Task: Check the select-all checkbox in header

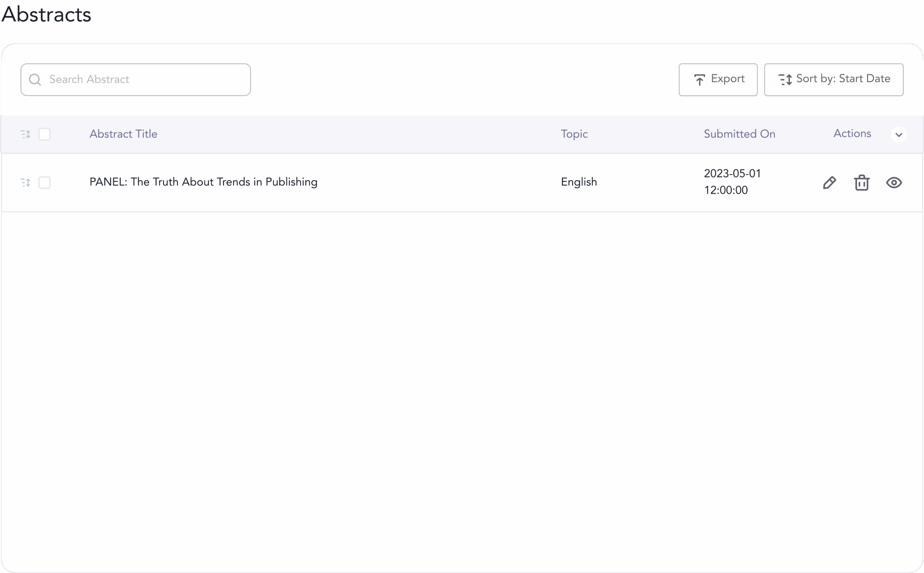Action: (x=44, y=134)
